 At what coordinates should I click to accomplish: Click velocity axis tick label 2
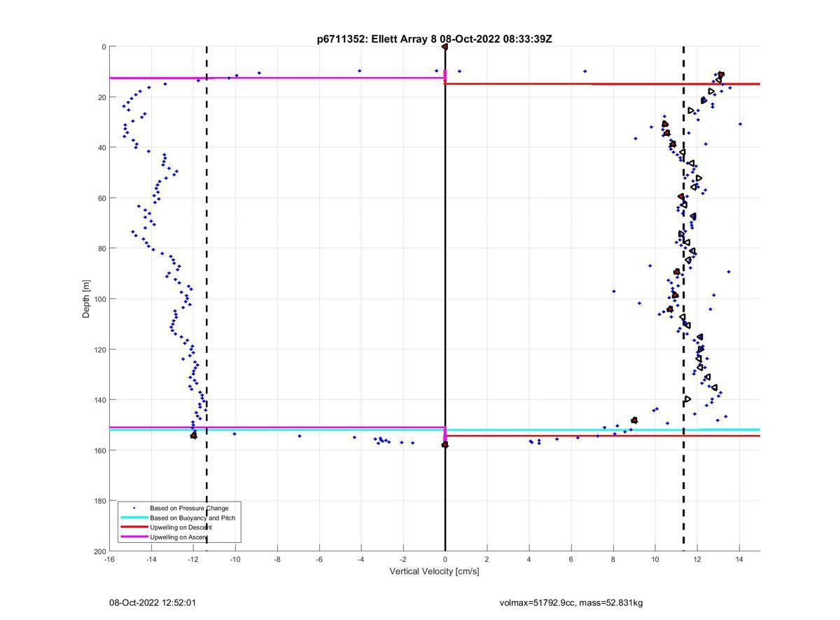[487, 559]
